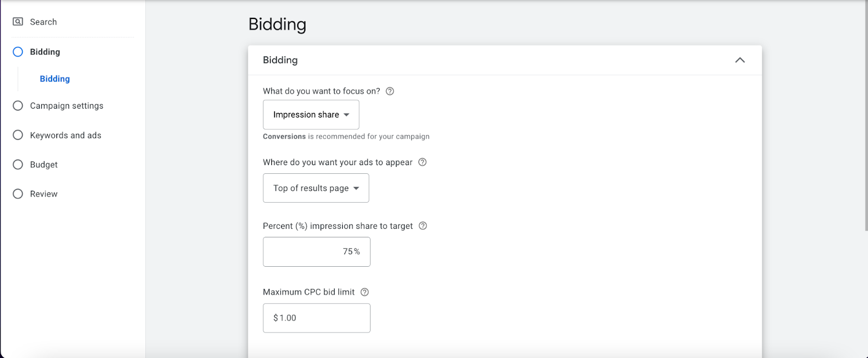Image resolution: width=868 pixels, height=358 pixels.
Task: Click the Keywords and ads step circle
Action: [18, 135]
